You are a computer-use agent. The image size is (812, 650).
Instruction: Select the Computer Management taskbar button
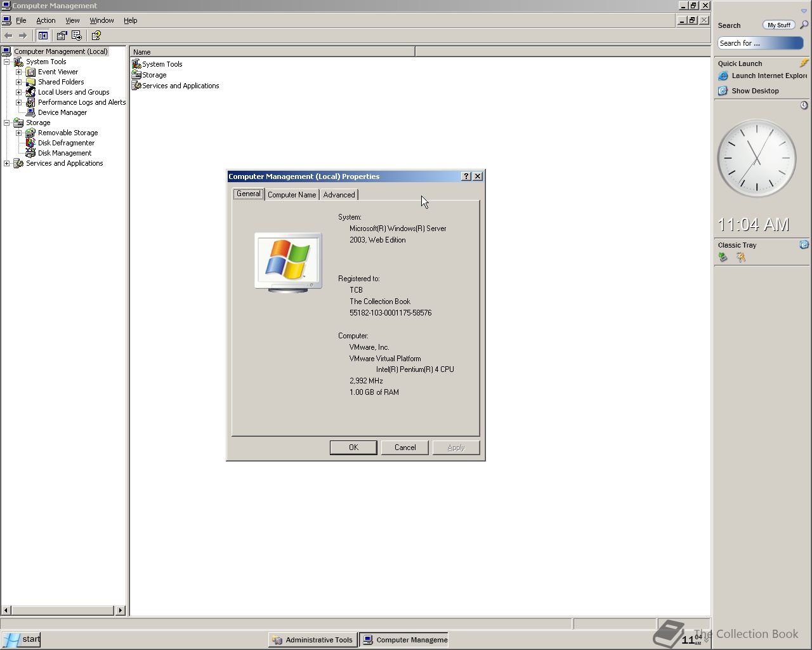click(404, 640)
